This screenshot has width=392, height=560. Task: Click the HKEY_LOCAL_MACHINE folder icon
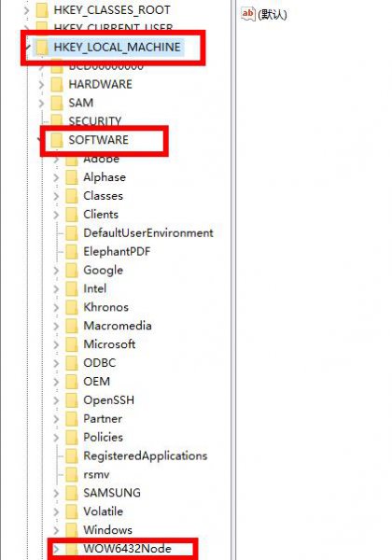coord(43,48)
